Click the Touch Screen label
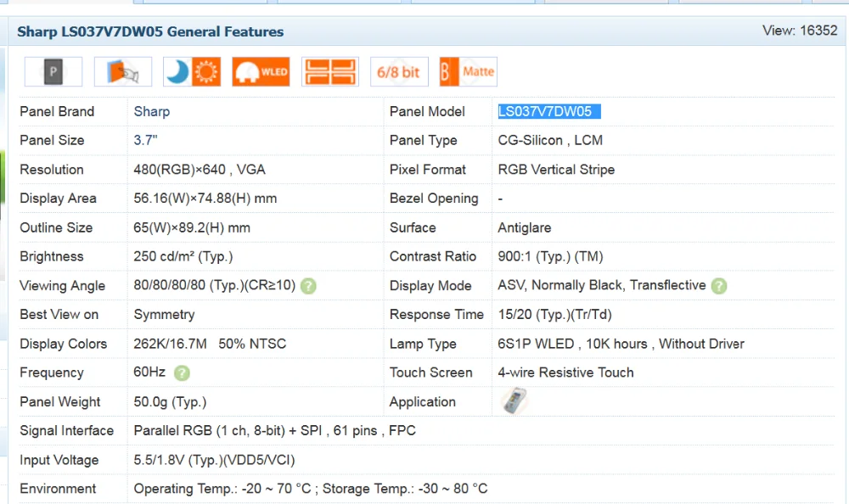 pos(430,372)
